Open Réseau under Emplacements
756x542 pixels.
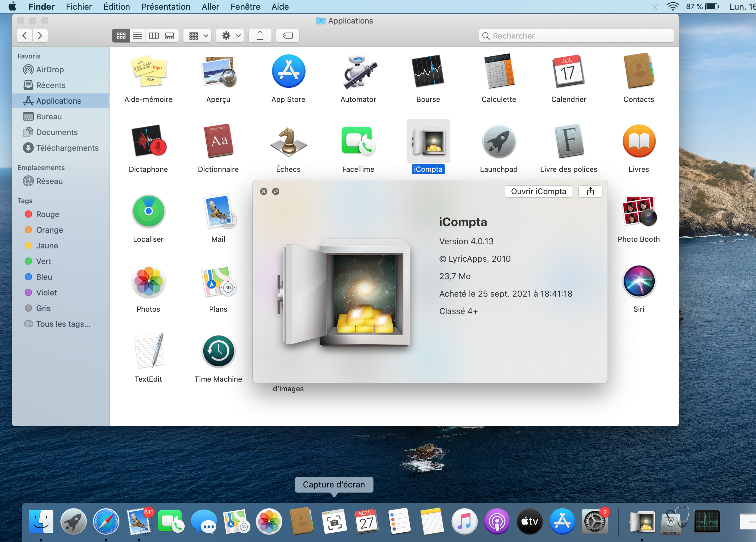click(x=61, y=181)
